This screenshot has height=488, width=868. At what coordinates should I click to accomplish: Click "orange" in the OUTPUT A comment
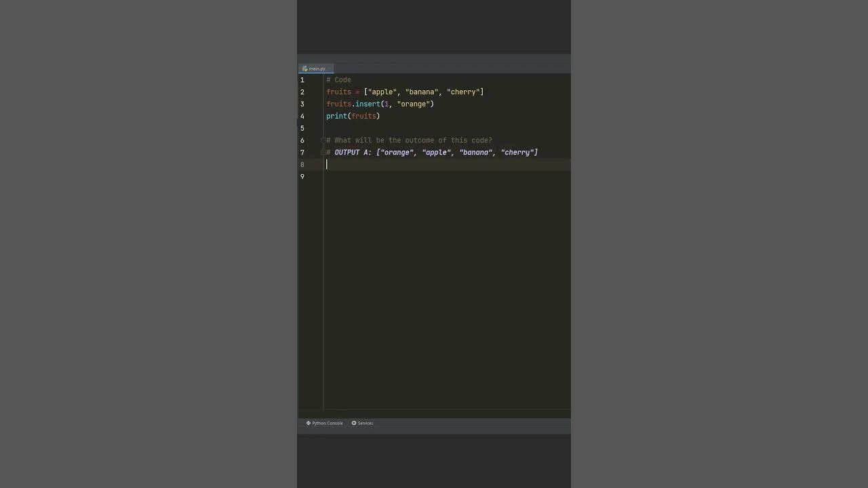click(397, 152)
